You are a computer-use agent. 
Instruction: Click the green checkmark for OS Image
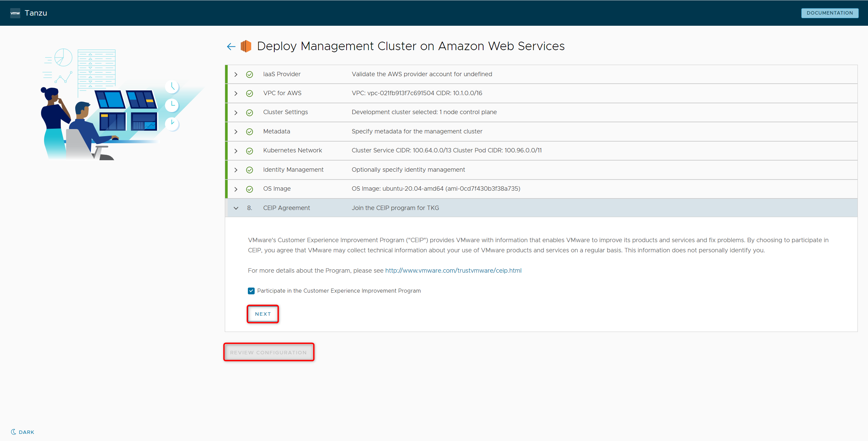250,189
